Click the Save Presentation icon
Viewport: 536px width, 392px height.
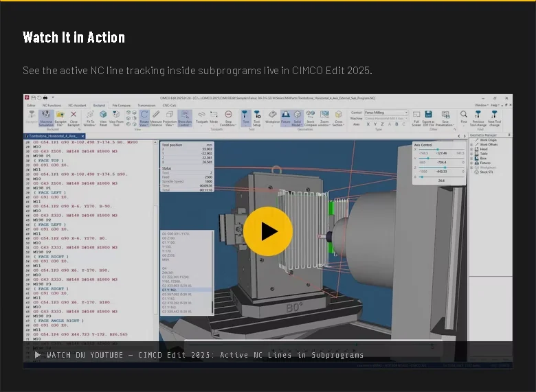tap(445, 118)
